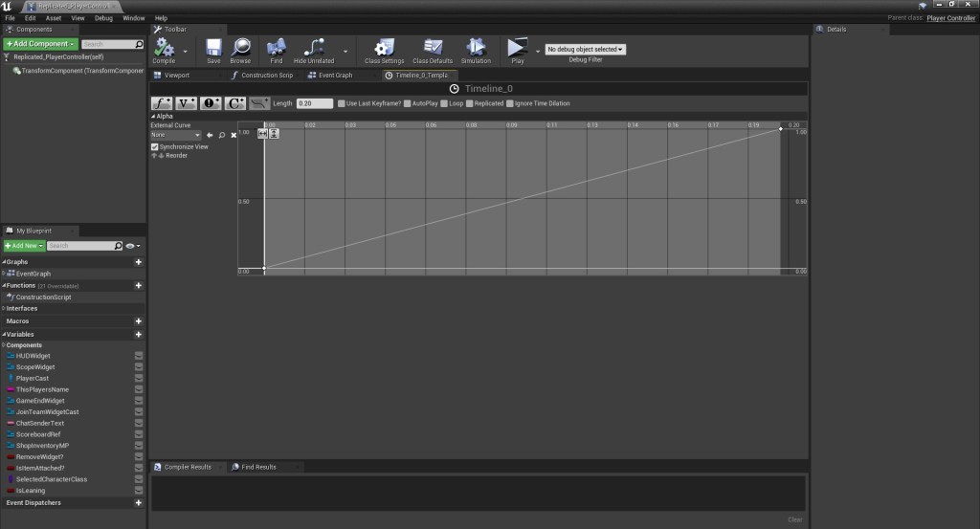Save the blueprint with Save icon

click(213, 49)
